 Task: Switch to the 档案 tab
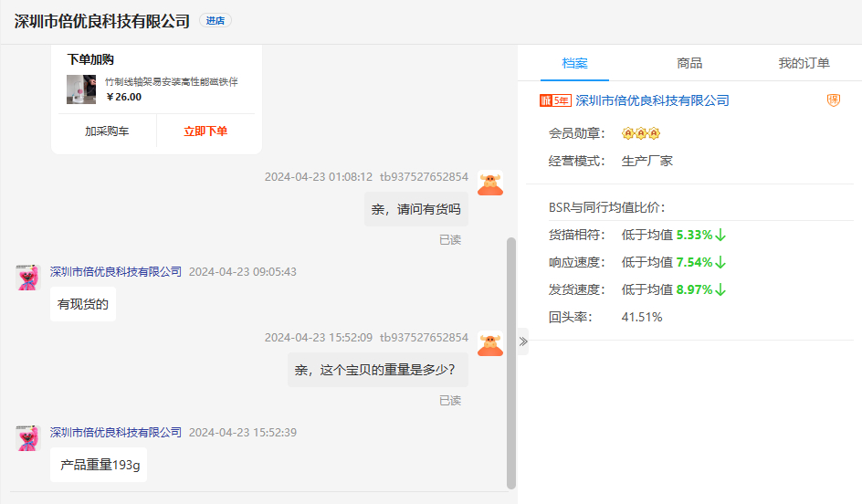[574, 63]
